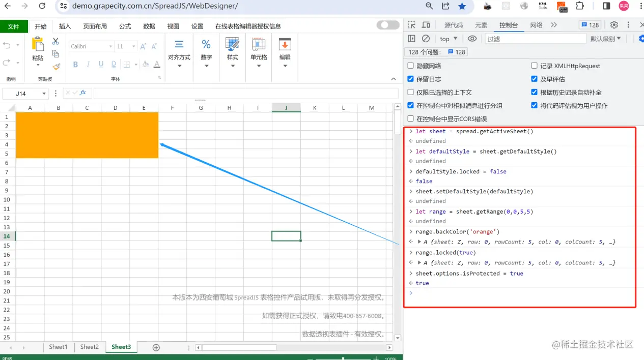Click the 128 个问题 issues button

(437, 52)
